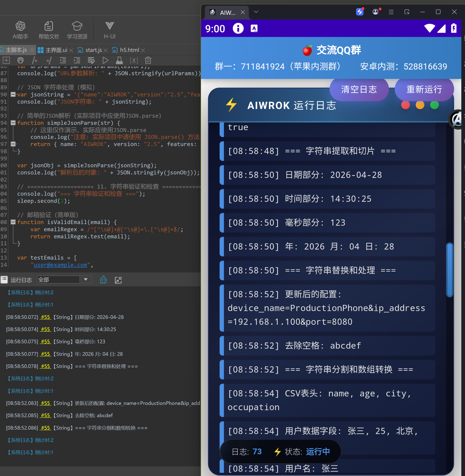Collapse the jsonString code fold at line 90

tap(13, 94)
